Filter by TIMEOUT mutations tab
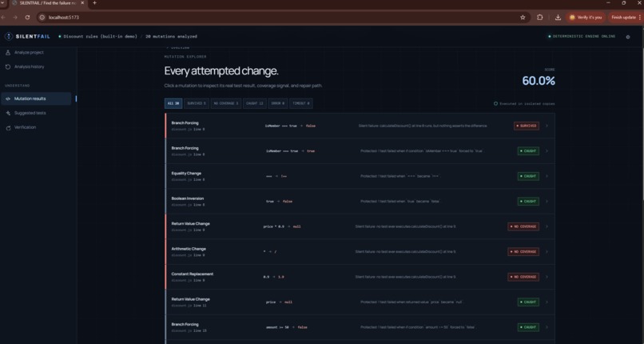 coord(301,103)
